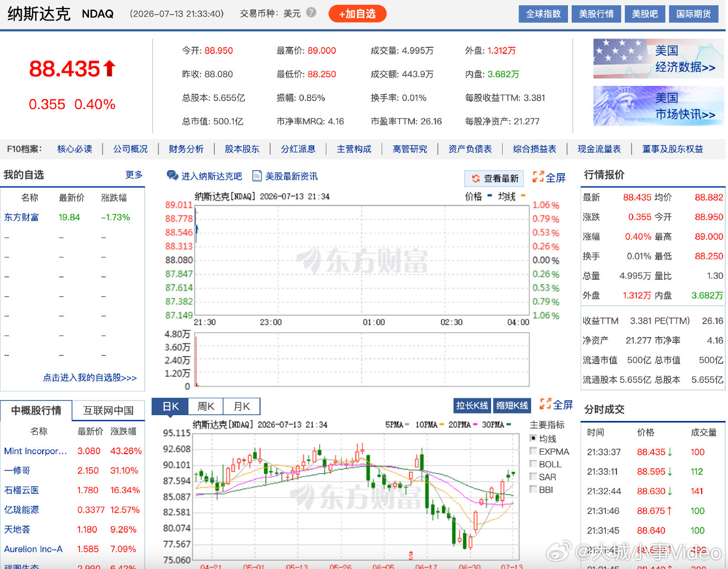
Task: Toggle the 均线 indicator checkbox
Action: [x=533, y=438]
